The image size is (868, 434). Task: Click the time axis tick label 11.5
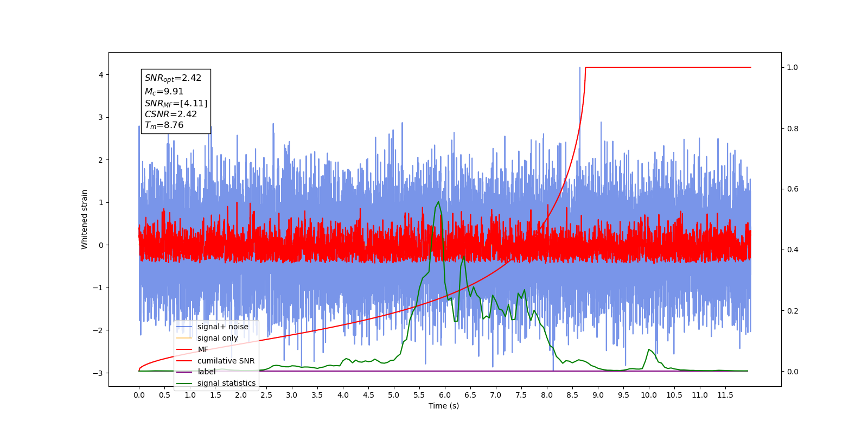pos(725,395)
